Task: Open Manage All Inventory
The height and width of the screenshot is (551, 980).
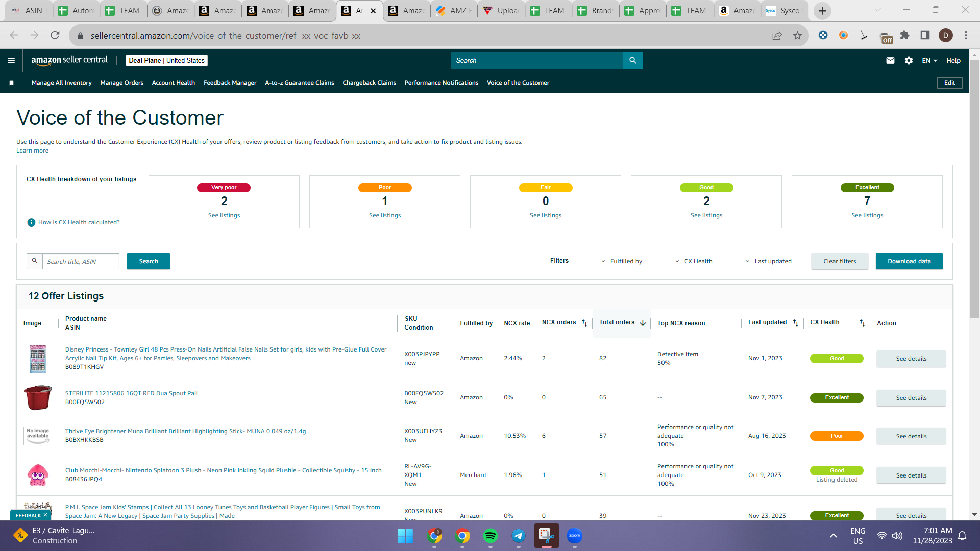Action: pos(62,83)
